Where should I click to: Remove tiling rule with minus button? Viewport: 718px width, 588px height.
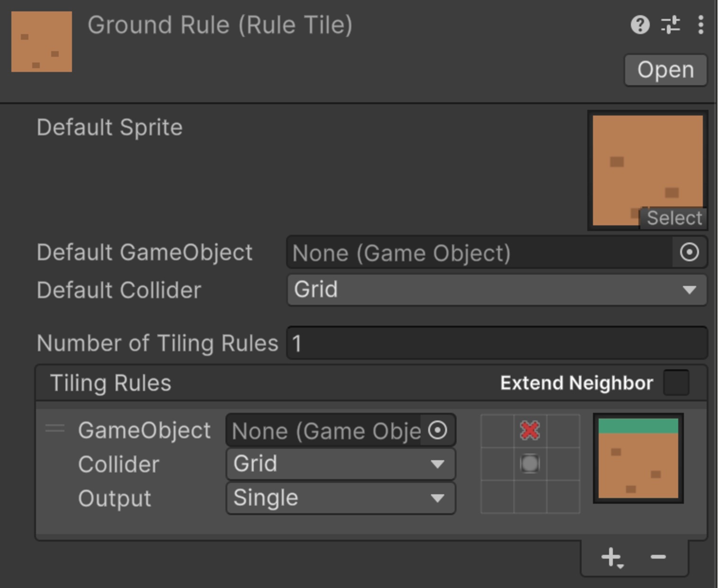pos(658,557)
